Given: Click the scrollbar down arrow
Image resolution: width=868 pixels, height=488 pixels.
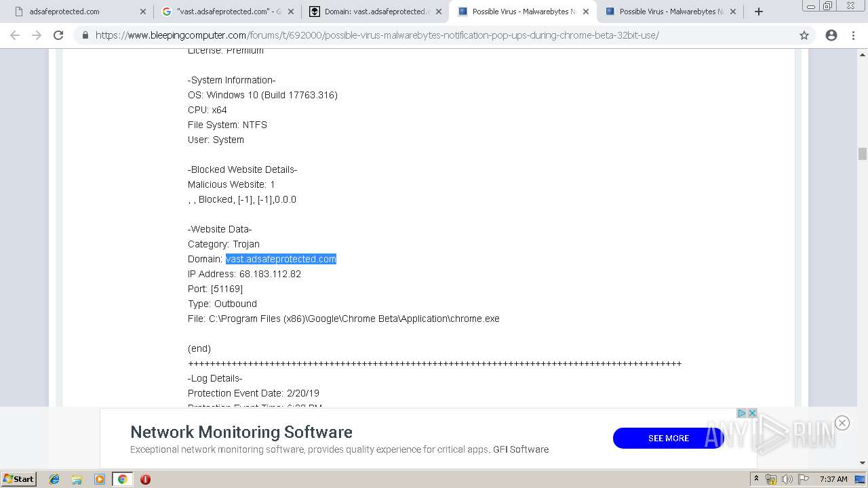Looking at the screenshot, I should [x=863, y=463].
